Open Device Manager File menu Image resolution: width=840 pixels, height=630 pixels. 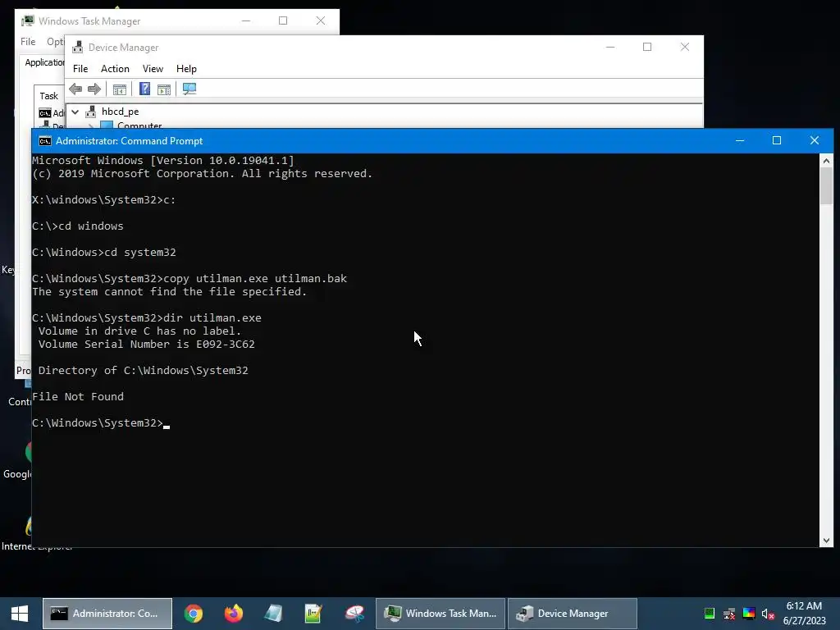click(80, 69)
